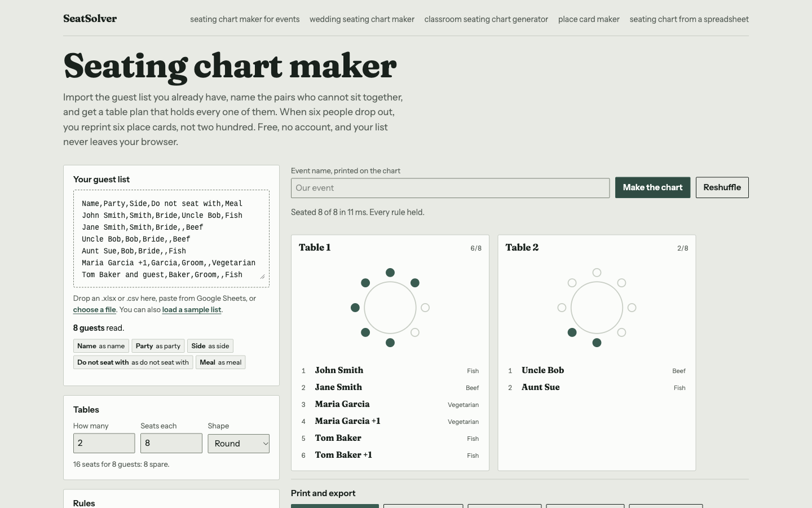Open the table Shape dropdown
This screenshot has width=812, height=508.
tap(239, 444)
